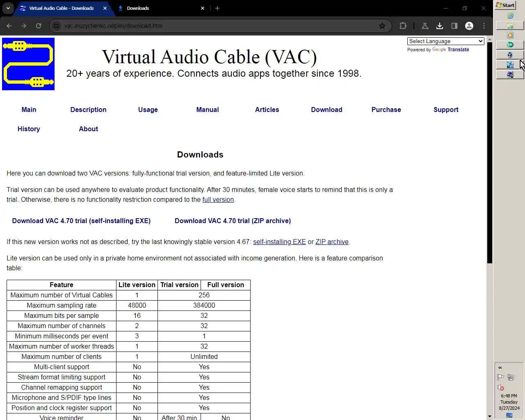The image size is (525, 420).
Task: Go to the Purchase page link
Action: (386, 110)
